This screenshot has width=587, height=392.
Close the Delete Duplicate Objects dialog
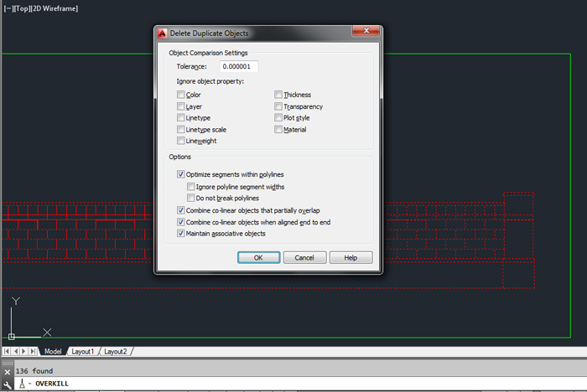pos(366,31)
